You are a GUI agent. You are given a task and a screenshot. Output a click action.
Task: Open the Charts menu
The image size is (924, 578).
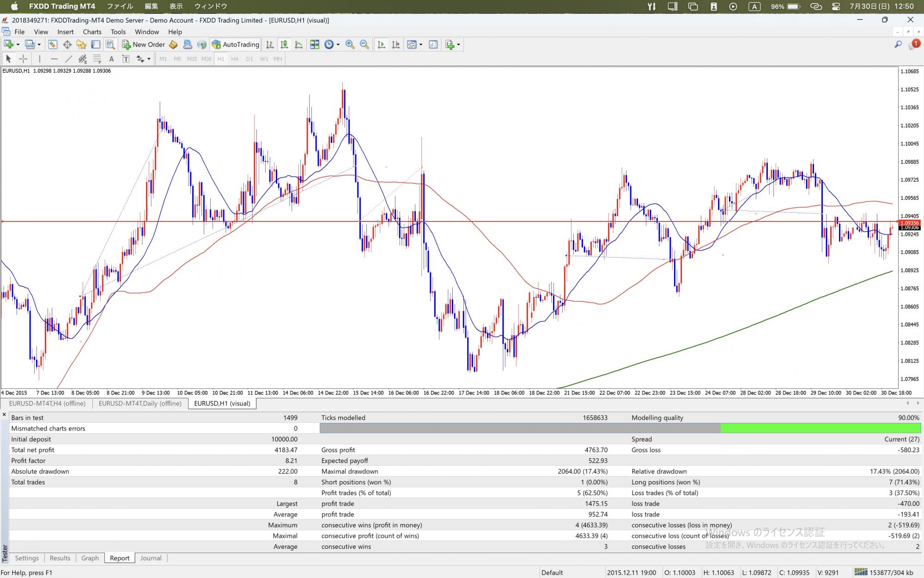92,31
